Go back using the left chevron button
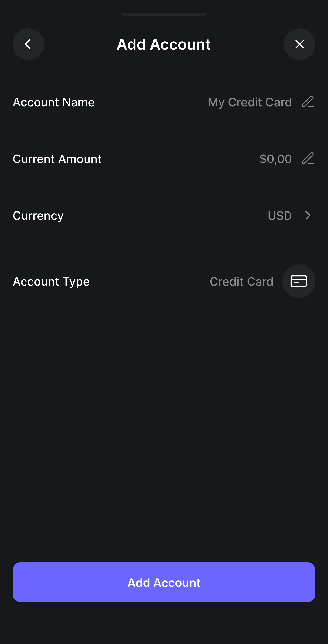328x644 pixels. (28, 44)
